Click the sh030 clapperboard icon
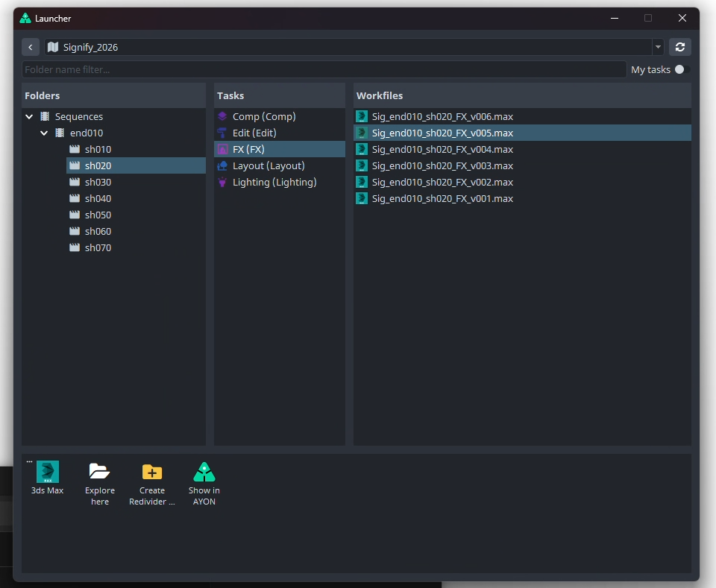Screen dimensions: 716x588 click(x=75, y=182)
